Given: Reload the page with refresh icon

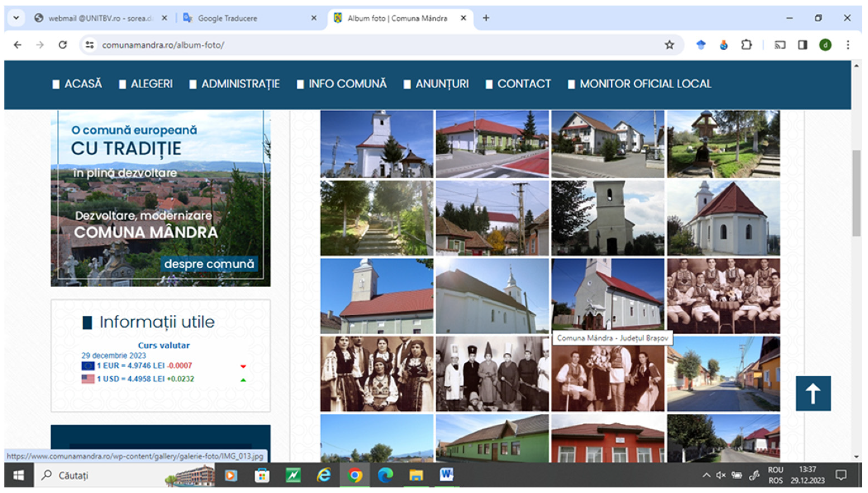Looking at the screenshot, I should tap(63, 45).
